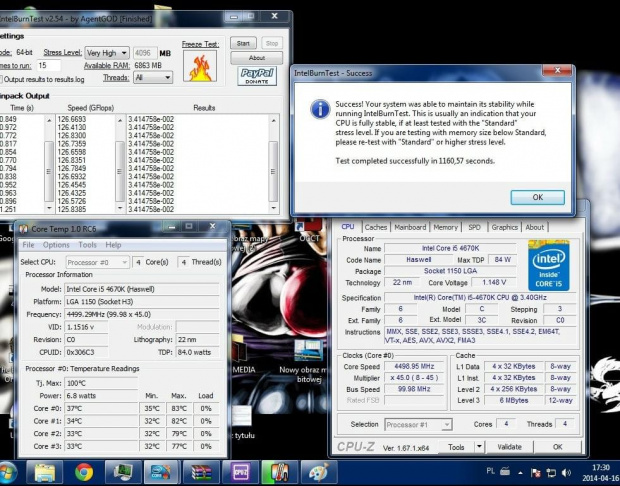Screen dimensions: 620x486
Task: Switch to Core Temp thermometer taskbar button
Action: click(279, 472)
